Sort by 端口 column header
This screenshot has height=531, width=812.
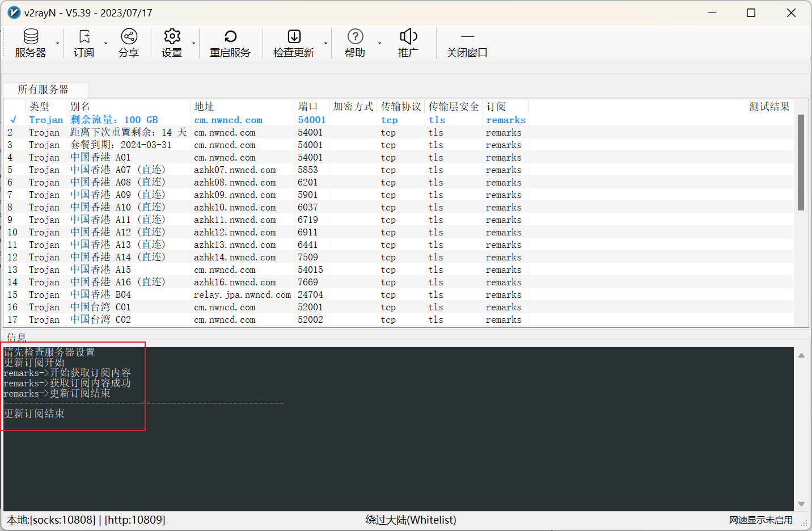(308, 107)
